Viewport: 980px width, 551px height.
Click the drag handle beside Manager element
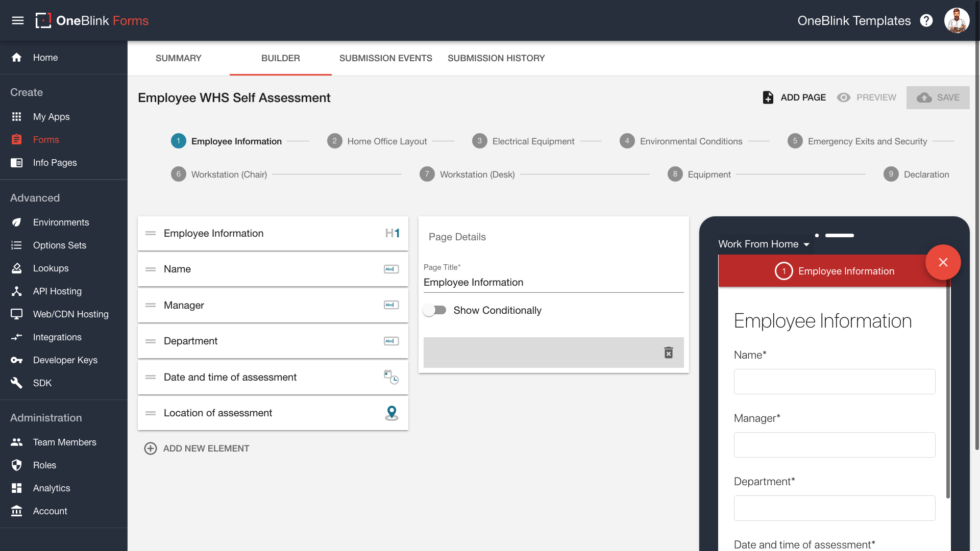(151, 305)
